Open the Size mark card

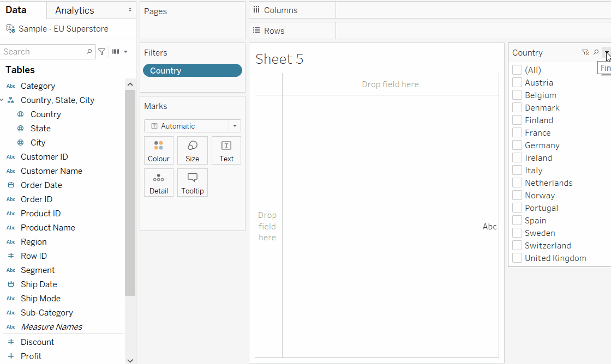pyautogui.click(x=192, y=150)
